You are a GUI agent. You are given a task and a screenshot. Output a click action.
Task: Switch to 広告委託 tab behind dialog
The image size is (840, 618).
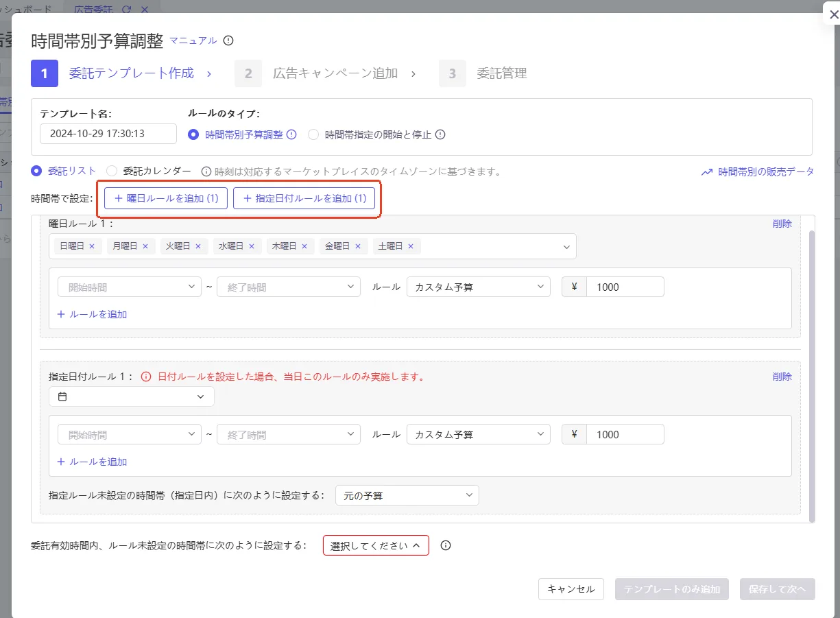[93, 10]
